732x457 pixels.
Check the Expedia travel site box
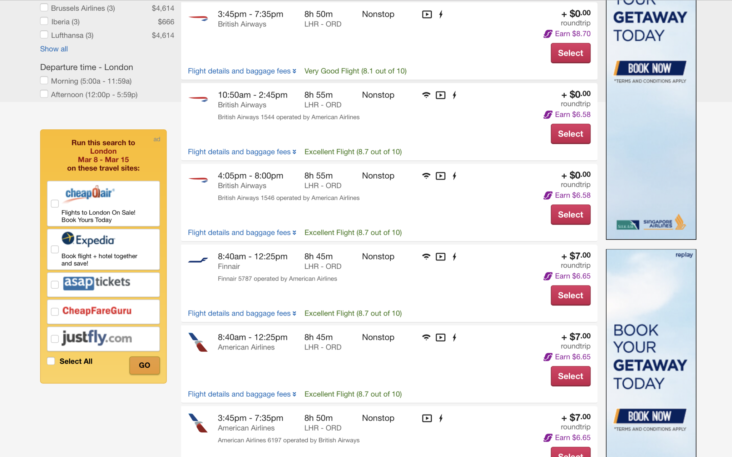point(55,249)
